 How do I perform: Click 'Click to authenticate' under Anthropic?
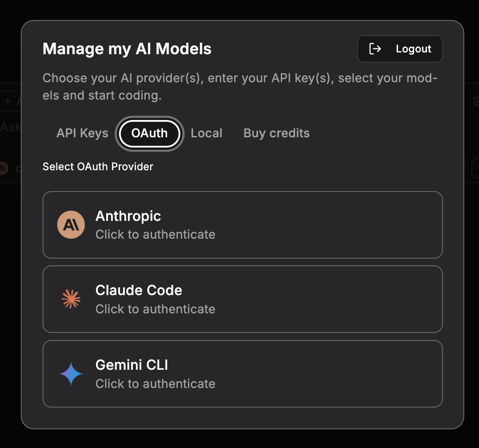pos(155,234)
